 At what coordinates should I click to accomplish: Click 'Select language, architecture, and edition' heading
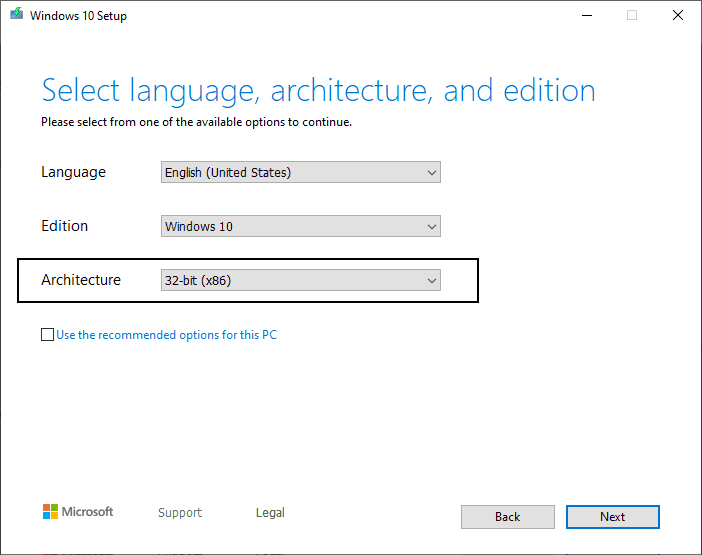(318, 91)
